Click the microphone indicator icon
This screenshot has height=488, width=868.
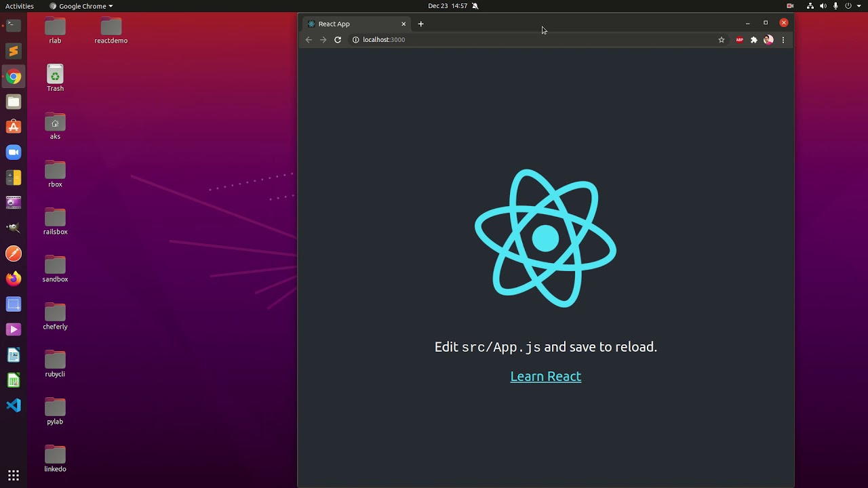835,6
